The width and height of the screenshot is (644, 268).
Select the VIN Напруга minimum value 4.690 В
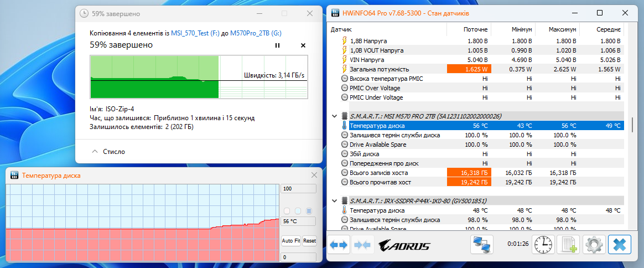pyautogui.click(x=522, y=60)
